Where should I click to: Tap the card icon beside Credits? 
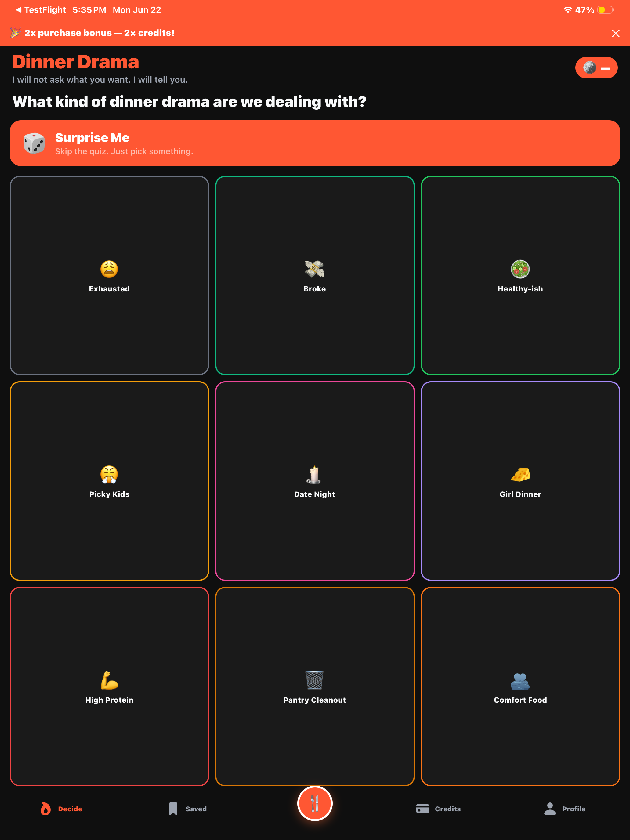tap(422, 809)
